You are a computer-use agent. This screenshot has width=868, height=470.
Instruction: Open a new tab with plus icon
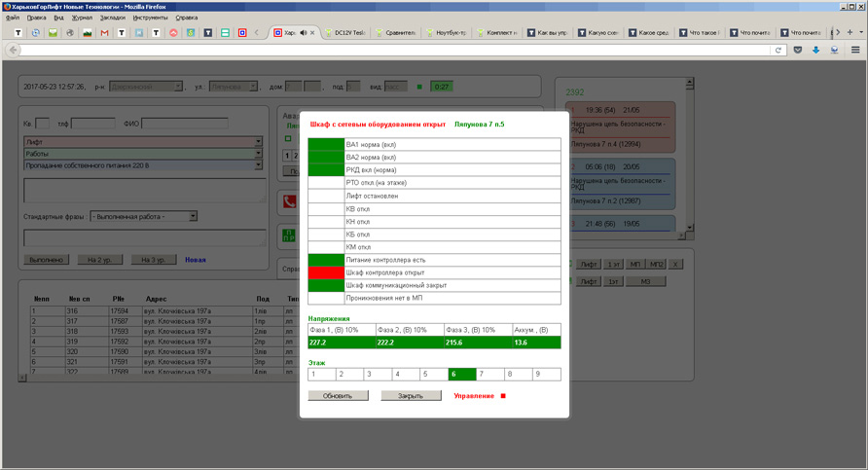850,33
